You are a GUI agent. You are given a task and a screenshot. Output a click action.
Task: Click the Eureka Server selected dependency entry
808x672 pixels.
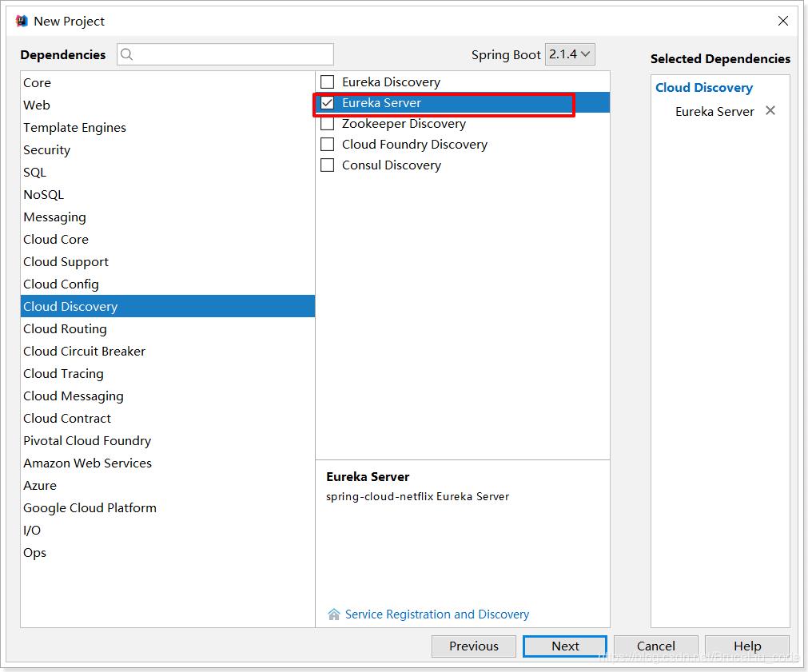(x=714, y=111)
